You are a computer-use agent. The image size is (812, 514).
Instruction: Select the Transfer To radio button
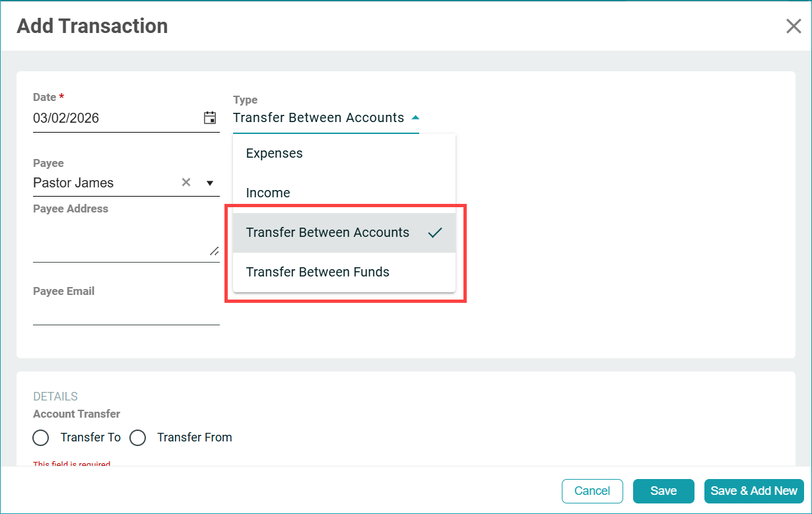click(x=41, y=437)
